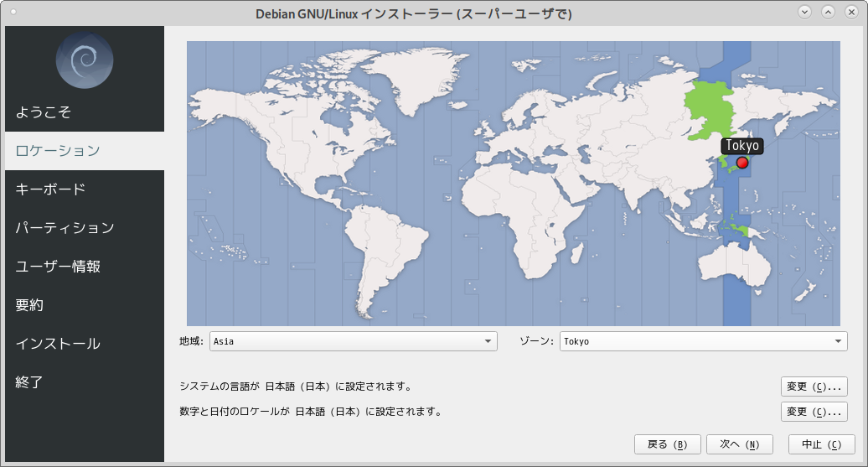This screenshot has height=467, width=868.
Task: Click Australia on the timezone map
Action: tap(735, 265)
